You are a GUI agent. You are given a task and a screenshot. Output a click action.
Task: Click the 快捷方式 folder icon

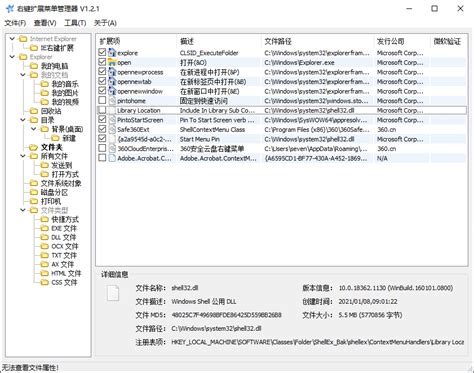point(45,219)
